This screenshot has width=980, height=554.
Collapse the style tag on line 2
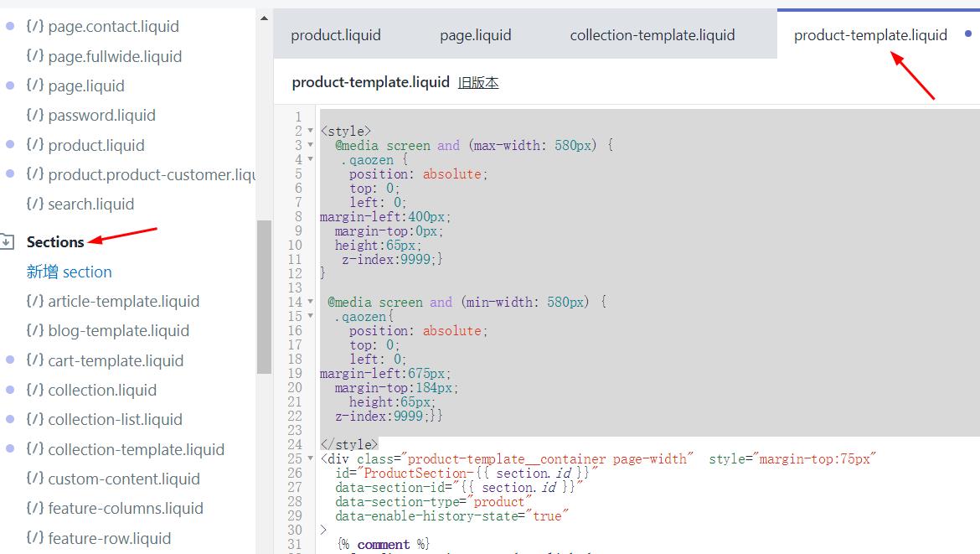pos(311,132)
